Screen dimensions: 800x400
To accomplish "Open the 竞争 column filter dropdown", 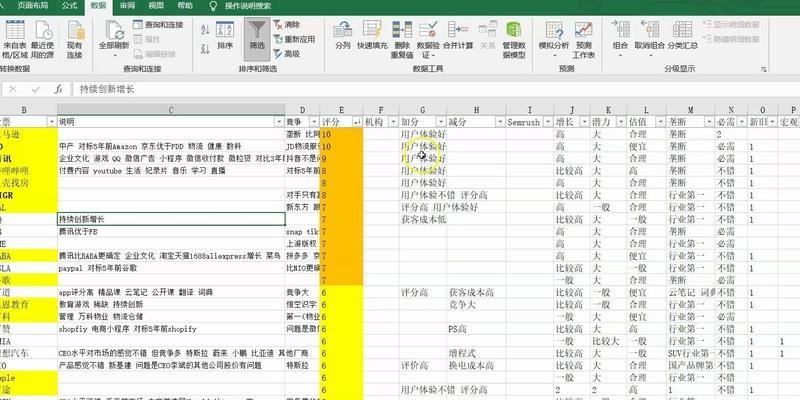I will tap(314, 122).
